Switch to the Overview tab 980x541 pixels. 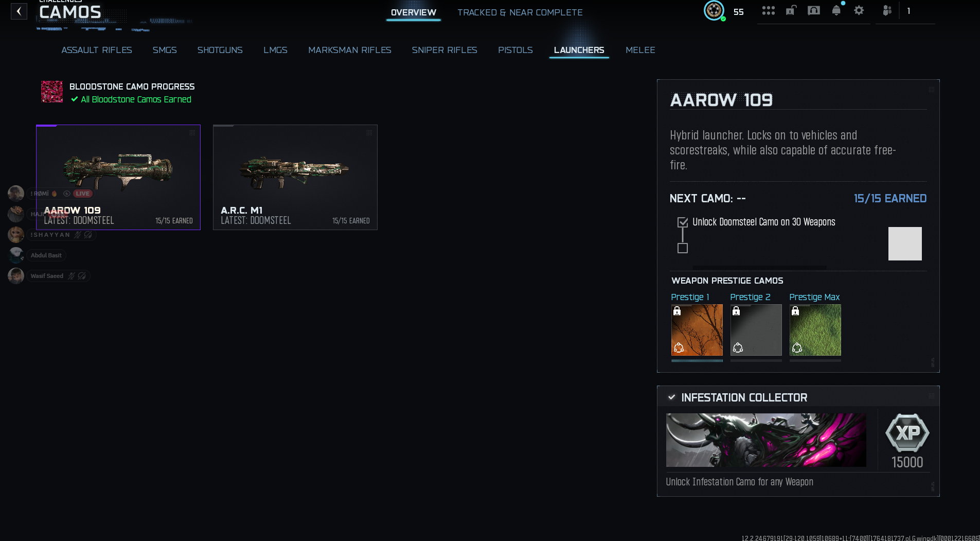[414, 12]
